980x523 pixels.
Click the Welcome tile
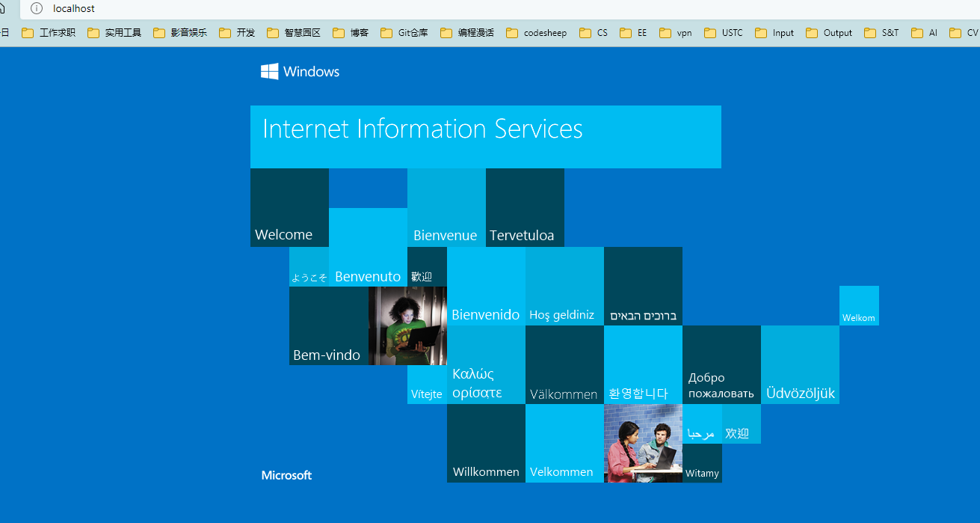[289, 207]
